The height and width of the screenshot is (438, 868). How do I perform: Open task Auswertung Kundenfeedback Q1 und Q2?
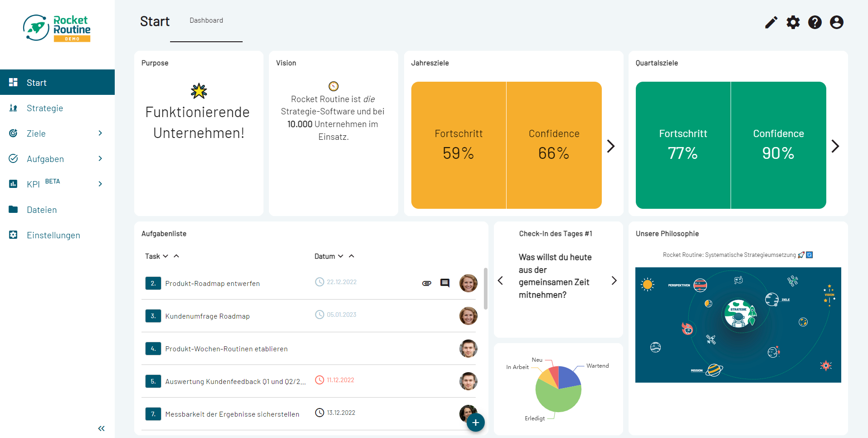click(235, 382)
